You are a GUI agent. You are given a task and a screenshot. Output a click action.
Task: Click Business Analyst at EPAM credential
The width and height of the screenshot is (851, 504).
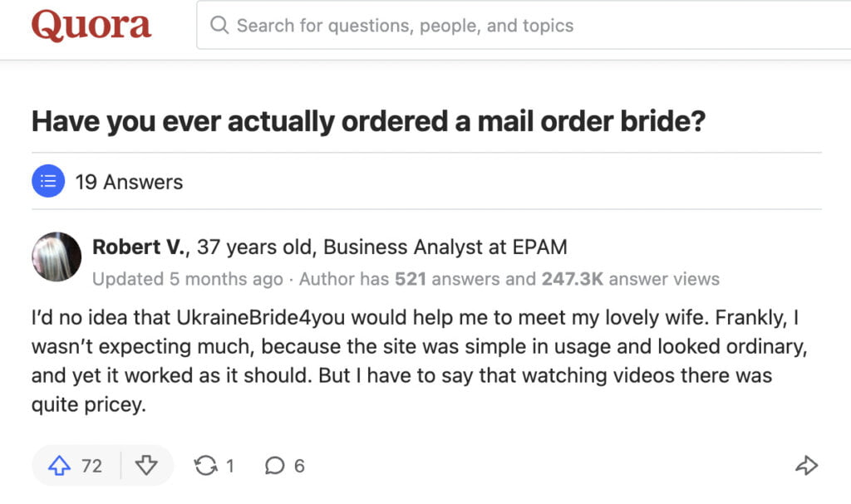[x=448, y=247]
